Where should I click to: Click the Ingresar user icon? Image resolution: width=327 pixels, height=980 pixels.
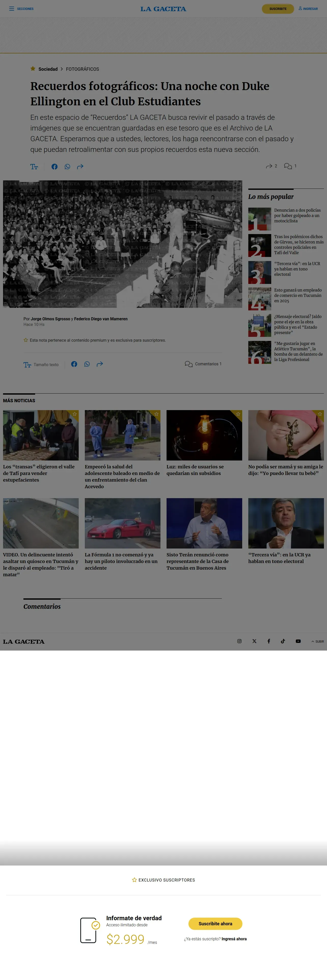pos(300,8)
